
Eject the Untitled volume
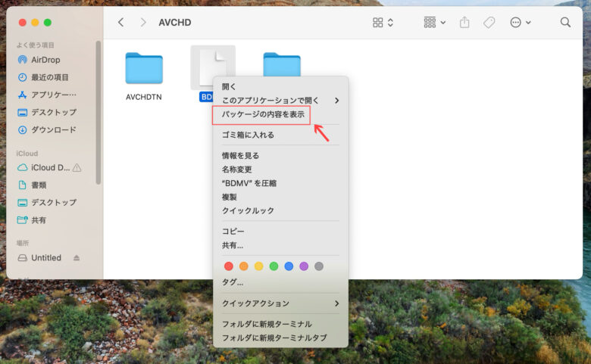point(76,258)
